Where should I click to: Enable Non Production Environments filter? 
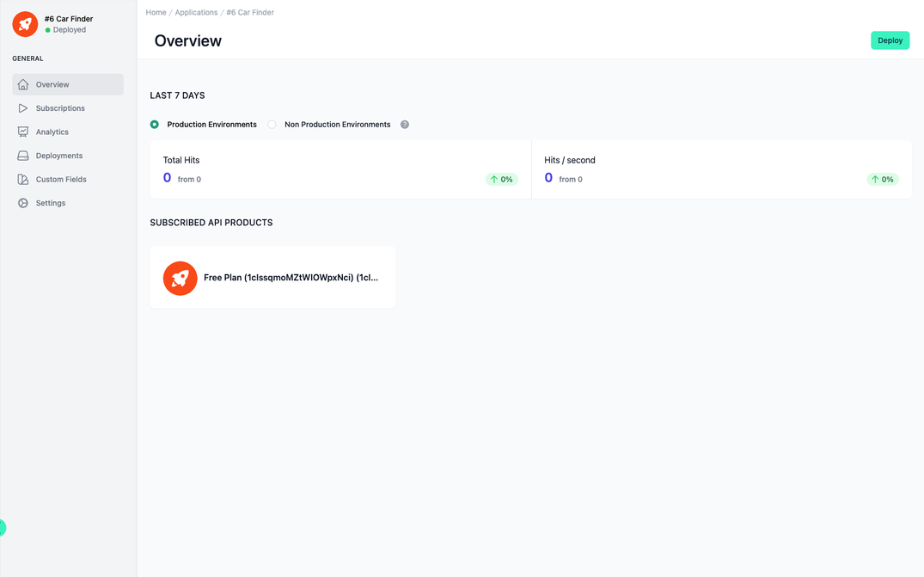271,124
